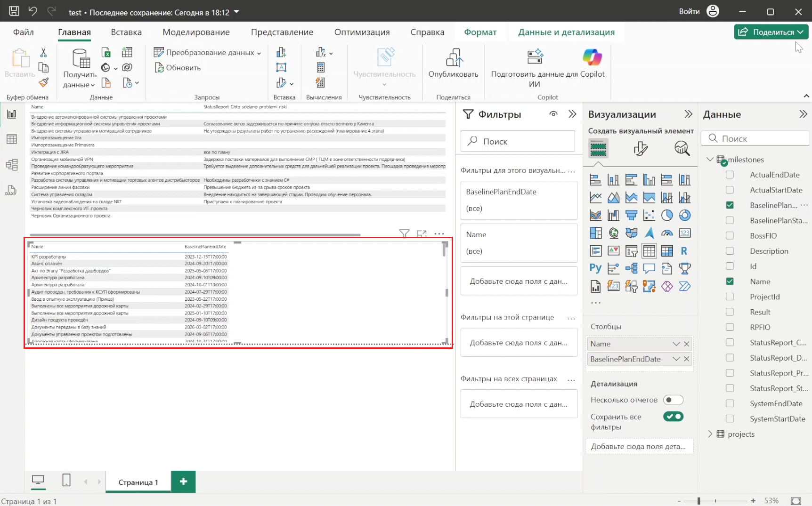Select the R script visual
812x506 pixels.
pos(685,251)
